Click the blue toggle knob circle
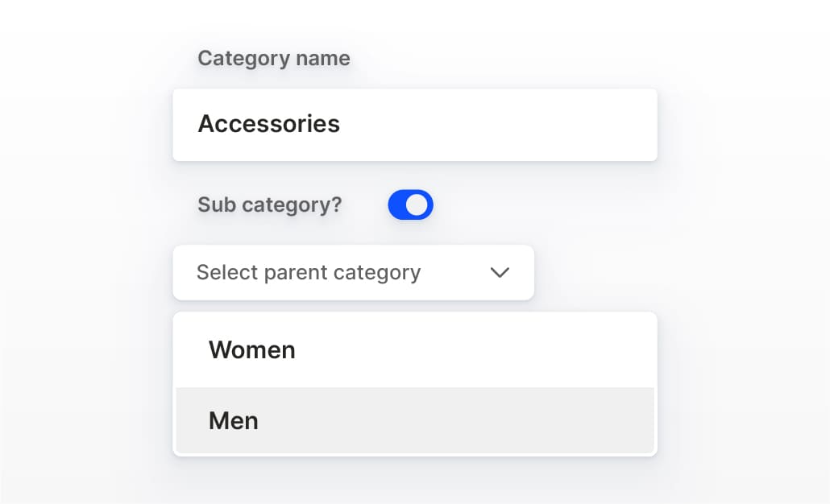The width and height of the screenshot is (830, 504). 417,205
